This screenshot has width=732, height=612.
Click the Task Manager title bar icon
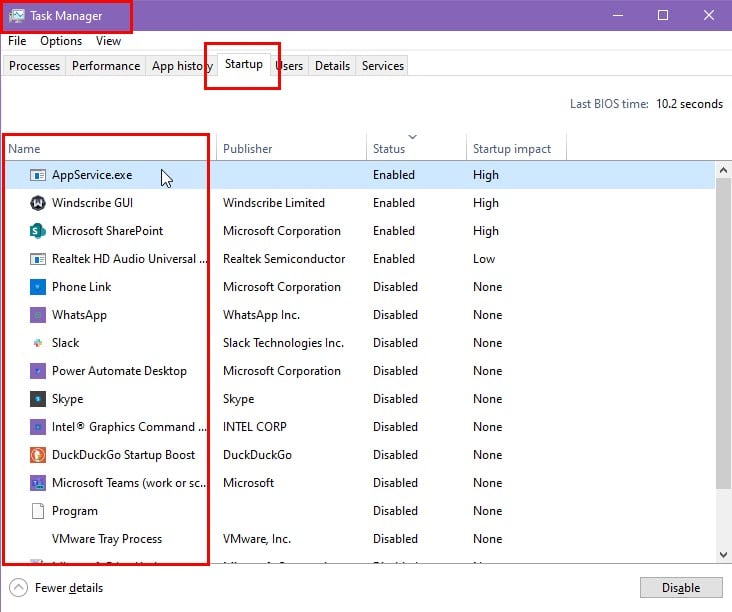tap(16, 16)
